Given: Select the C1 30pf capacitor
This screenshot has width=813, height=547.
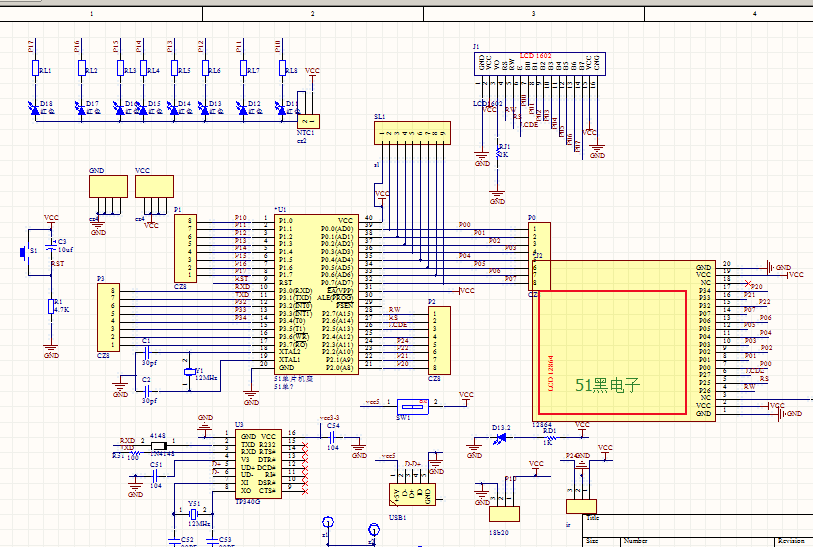Looking at the screenshot, I should coord(146,353).
